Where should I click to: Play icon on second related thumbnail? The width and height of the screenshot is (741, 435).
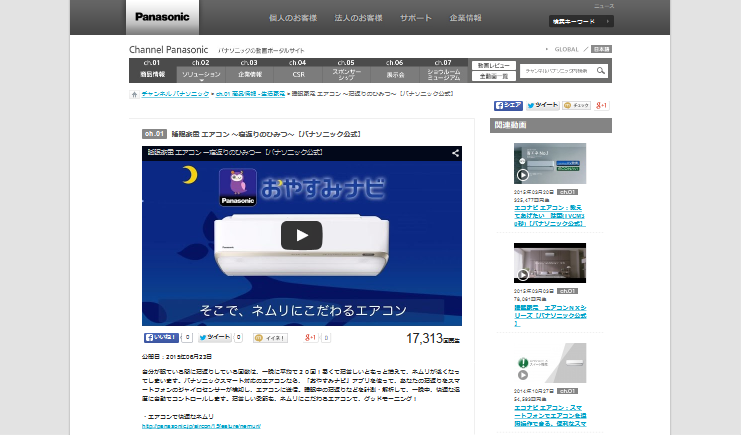(x=523, y=275)
